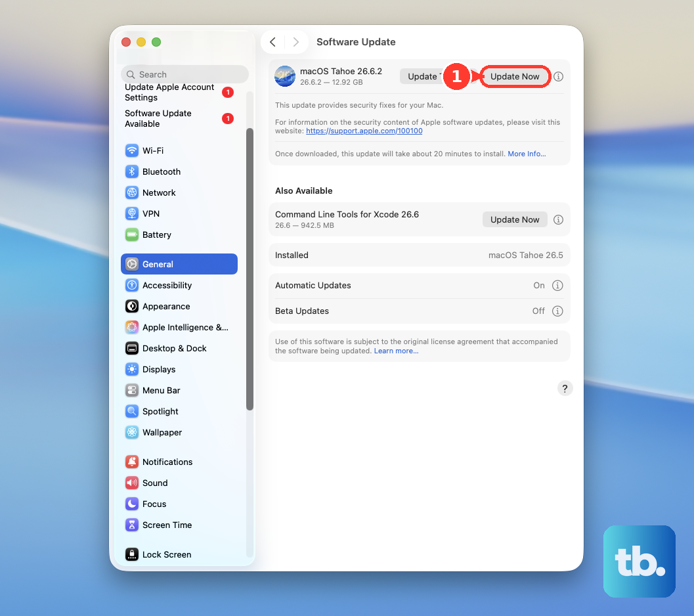This screenshot has width=694, height=616.
Task: Open Apple Intelligence & Siri settings
Action: 179,327
